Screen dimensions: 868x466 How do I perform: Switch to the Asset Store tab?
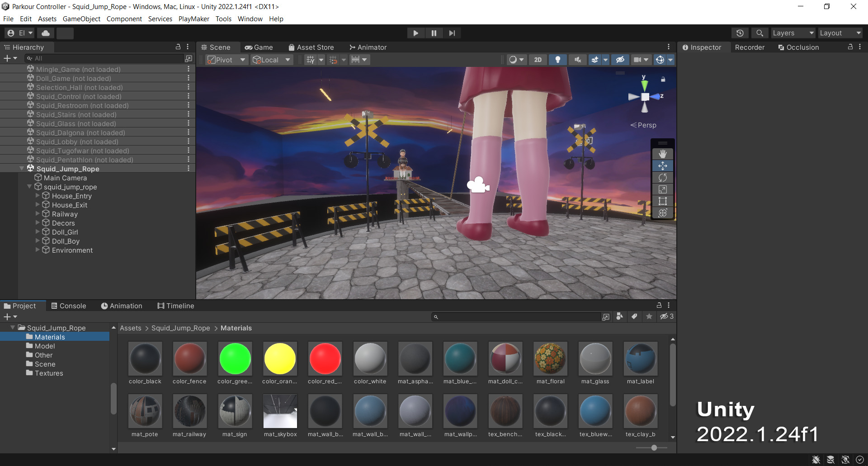click(311, 47)
